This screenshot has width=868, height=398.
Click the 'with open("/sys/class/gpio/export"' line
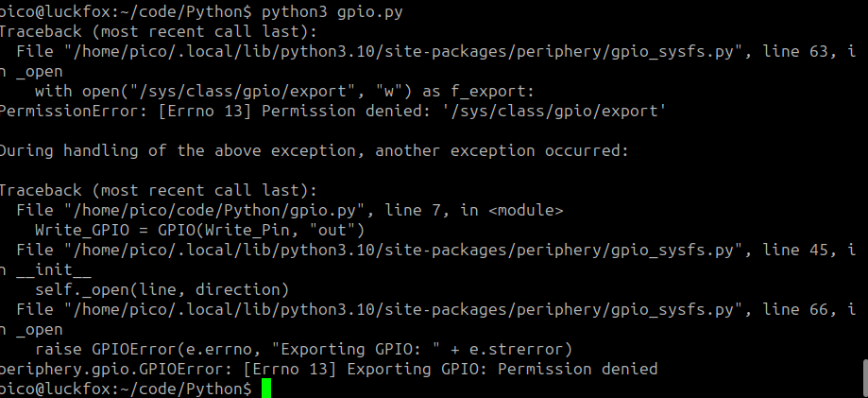tap(285, 91)
